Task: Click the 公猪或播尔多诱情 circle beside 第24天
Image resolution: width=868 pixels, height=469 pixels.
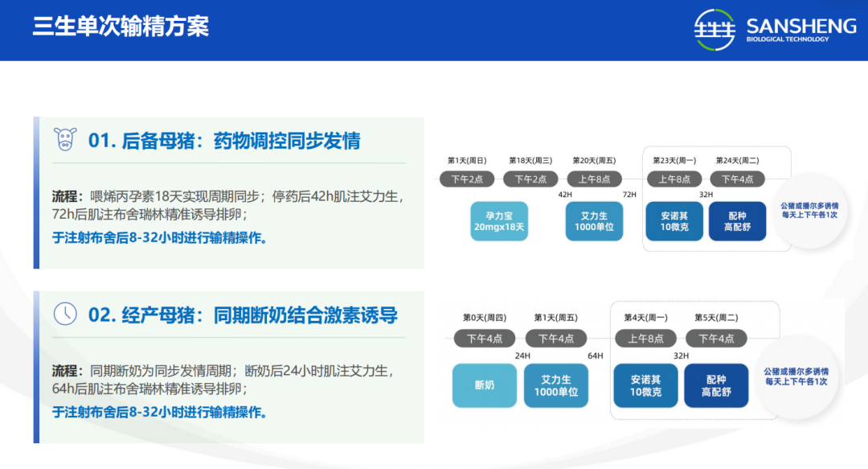Action: 809,210
